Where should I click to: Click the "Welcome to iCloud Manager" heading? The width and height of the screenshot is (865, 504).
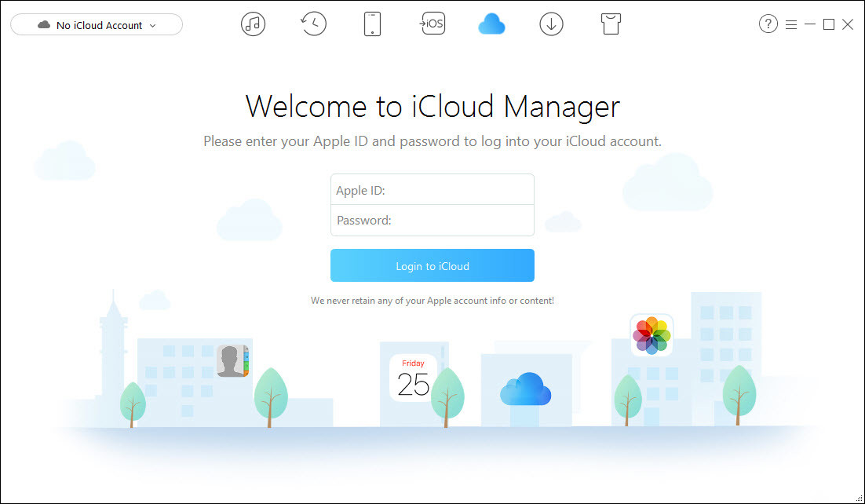pos(432,106)
